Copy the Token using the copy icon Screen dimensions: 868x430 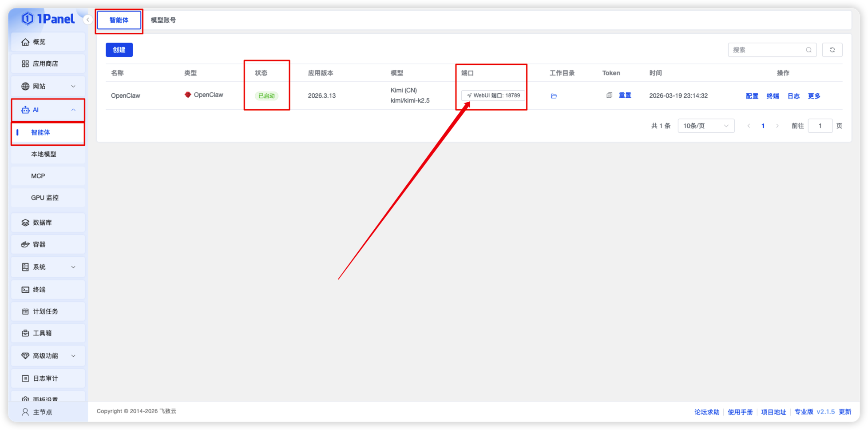pyautogui.click(x=609, y=96)
